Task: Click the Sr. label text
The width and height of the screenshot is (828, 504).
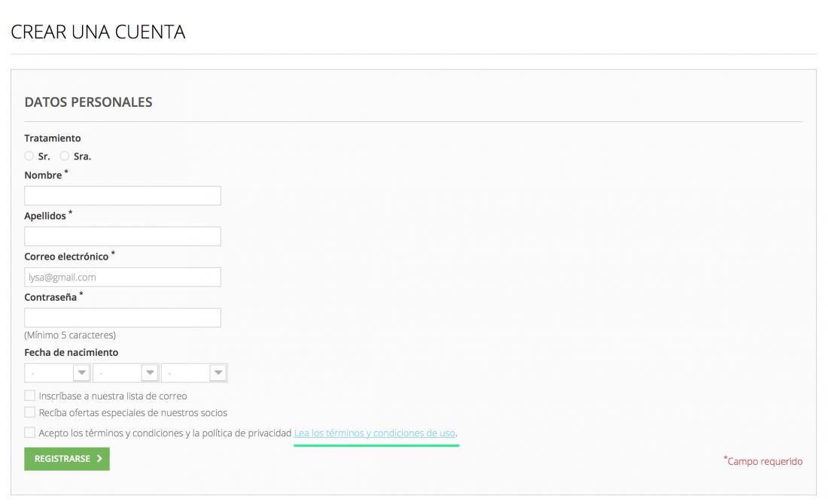Action: (44, 156)
